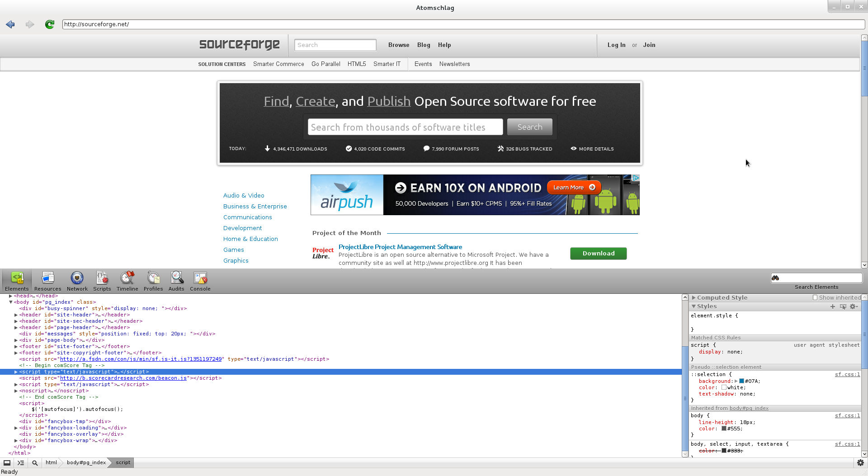Viewport: 868px width, 476px height.
Task: Toggle inspector docking with the dock icon
Action: pos(7,462)
